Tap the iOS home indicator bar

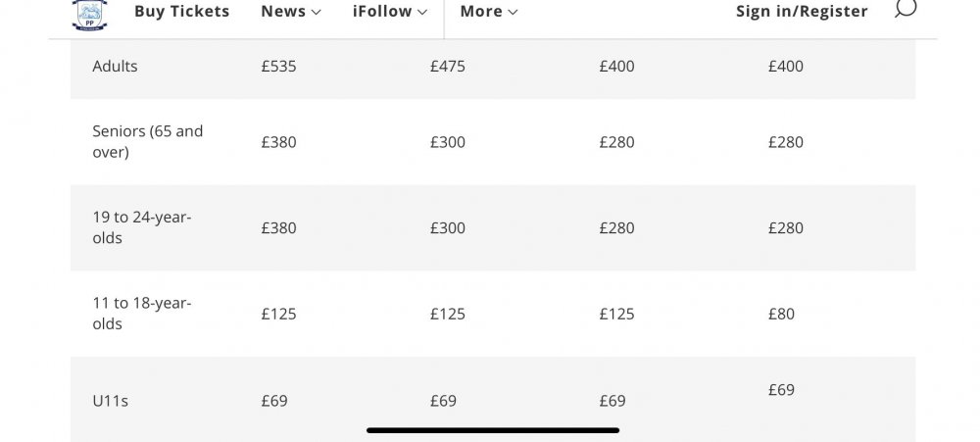[493, 429]
